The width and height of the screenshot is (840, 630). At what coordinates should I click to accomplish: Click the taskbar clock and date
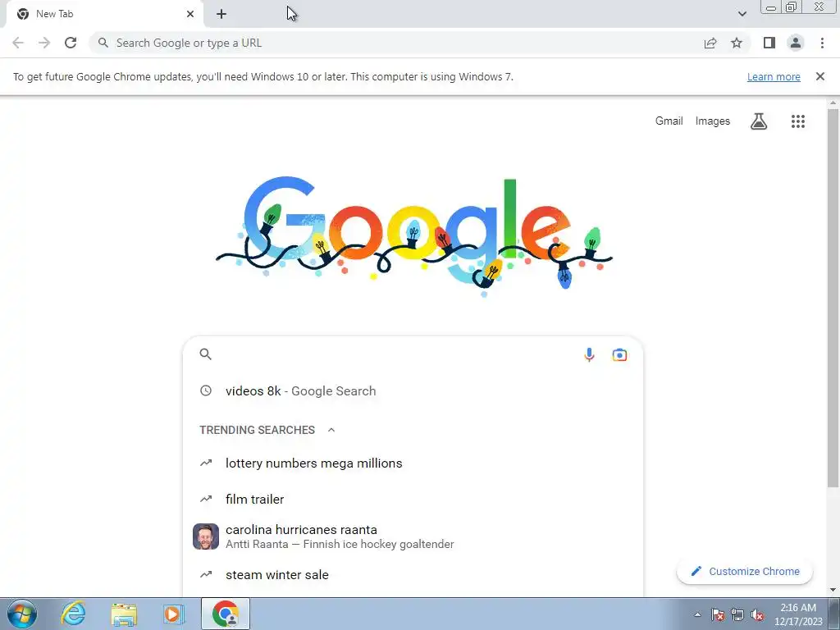(x=798, y=614)
